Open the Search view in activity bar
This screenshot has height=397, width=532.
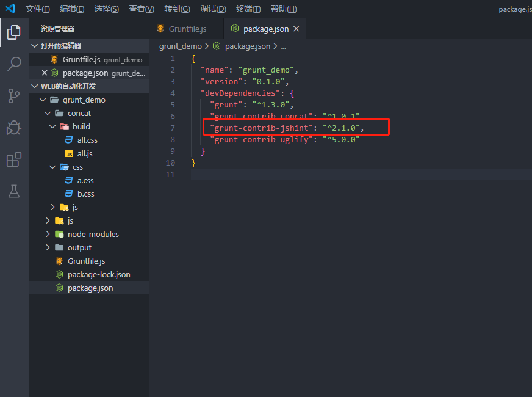(14, 64)
